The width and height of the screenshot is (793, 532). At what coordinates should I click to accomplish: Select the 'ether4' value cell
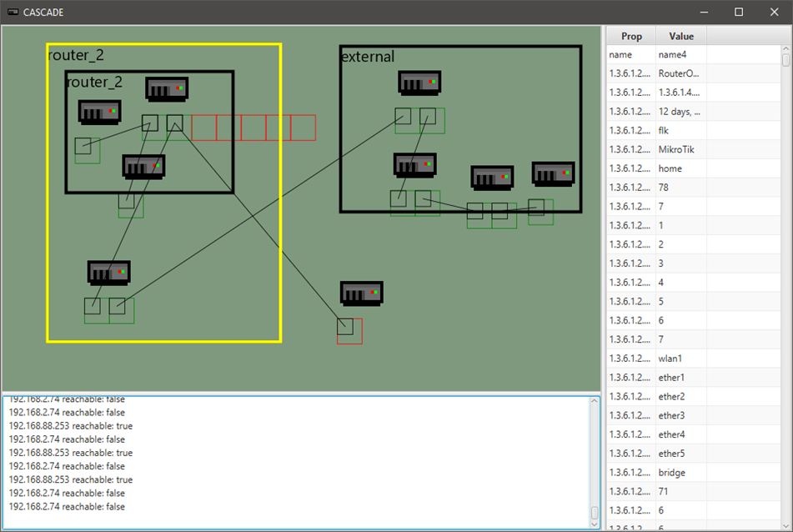coord(680,434)
